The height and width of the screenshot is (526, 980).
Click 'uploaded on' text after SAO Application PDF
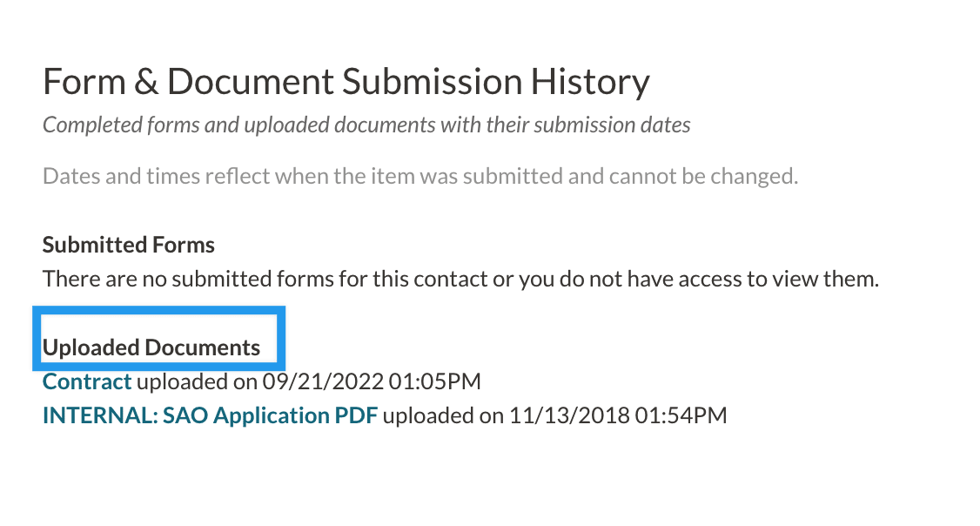tap(442, 415)
